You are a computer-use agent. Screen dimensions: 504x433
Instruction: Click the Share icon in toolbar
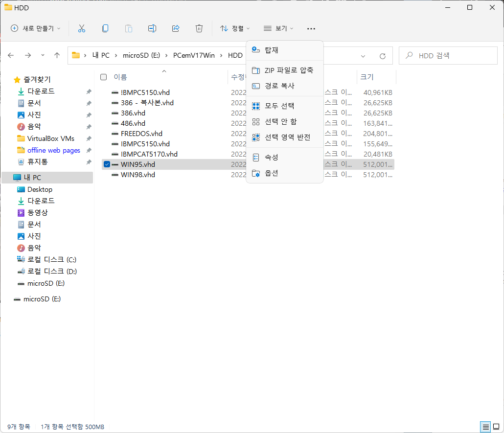(176, 28)
